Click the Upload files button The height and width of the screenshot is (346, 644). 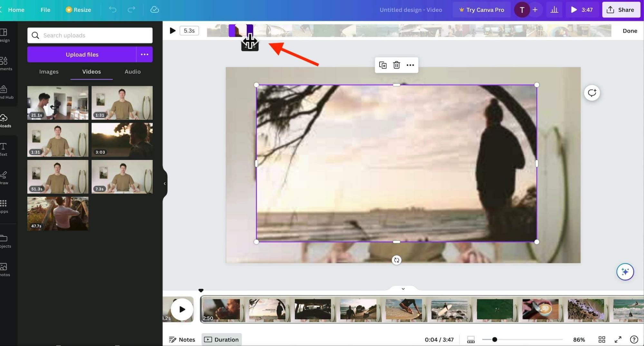click(x=82, y=54)
